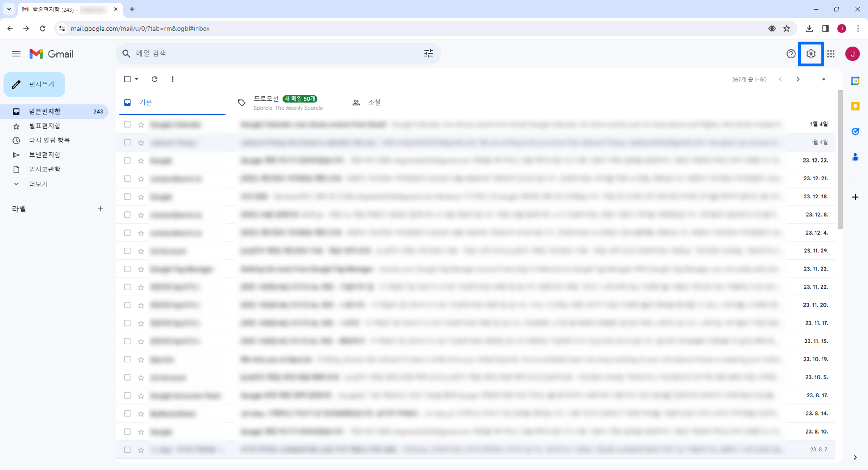Switch to the 소셜 tab
868x470 pixels.
pyautogui.click(x=374, y=102)
